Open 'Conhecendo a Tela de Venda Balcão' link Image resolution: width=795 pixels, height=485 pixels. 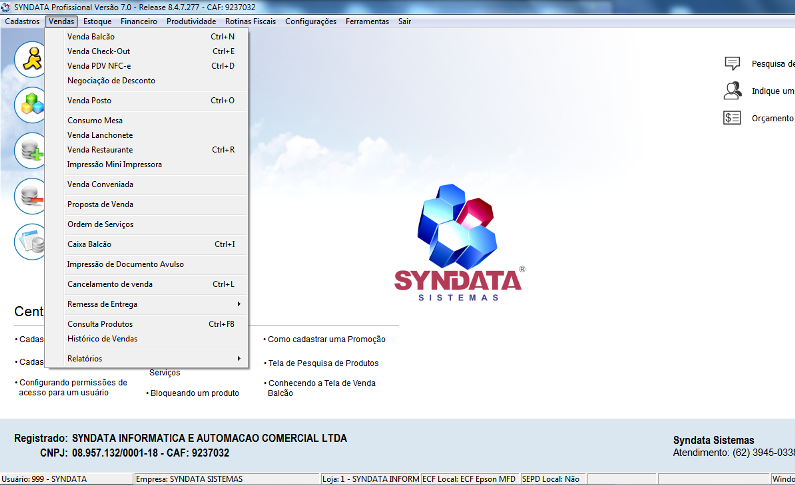point(321,388)
